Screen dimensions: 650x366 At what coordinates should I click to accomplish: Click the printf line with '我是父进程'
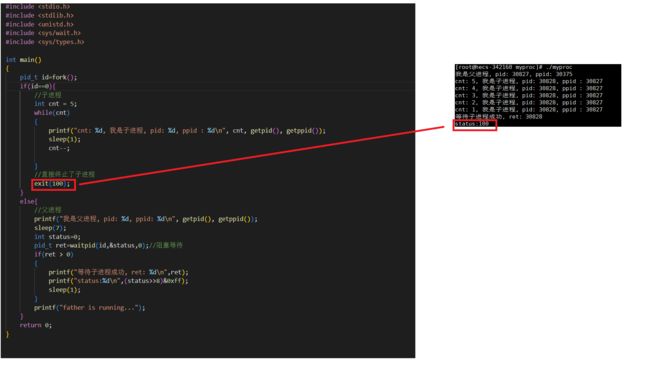pyautogui.click(x=146, y=219)
